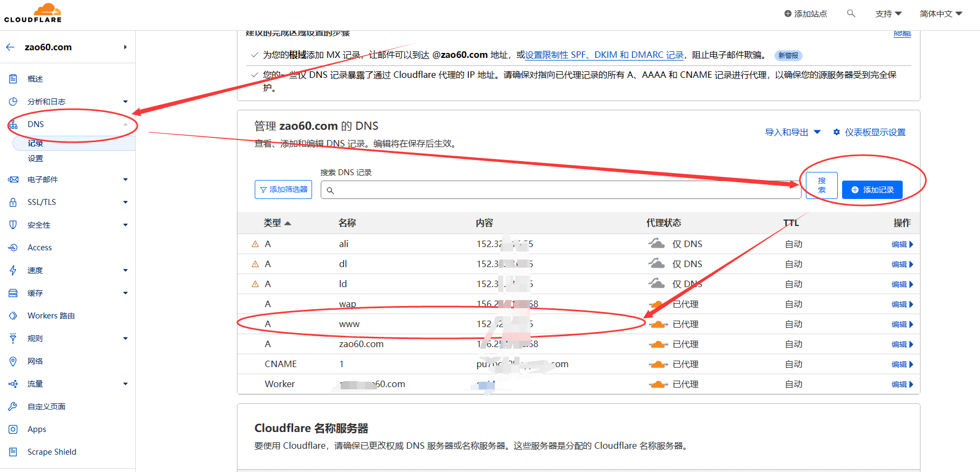Image resolution: width=980 pixels, height=472 pixels.
Task: Click the network (网络) location pin icon
Action: tap(13, 361)
